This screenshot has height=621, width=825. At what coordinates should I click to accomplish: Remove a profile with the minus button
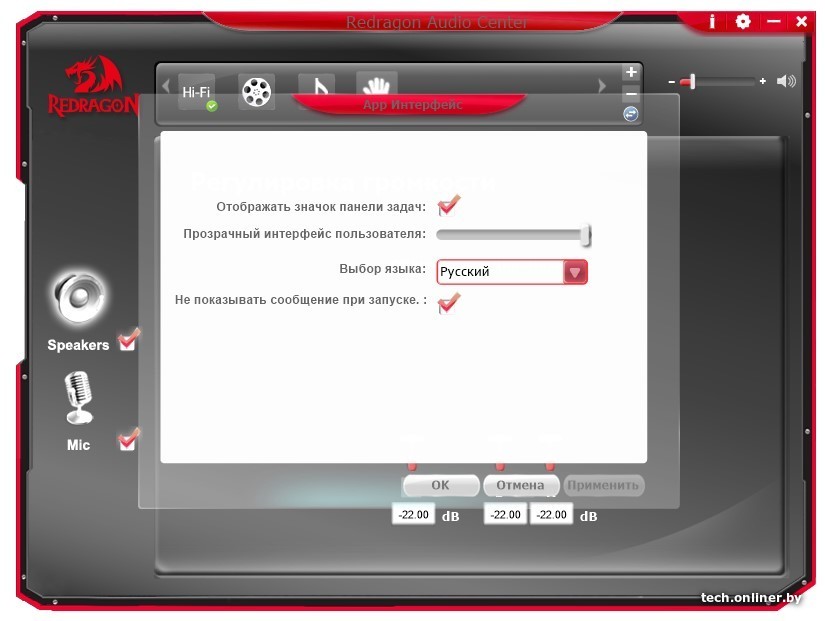point(631,94)
